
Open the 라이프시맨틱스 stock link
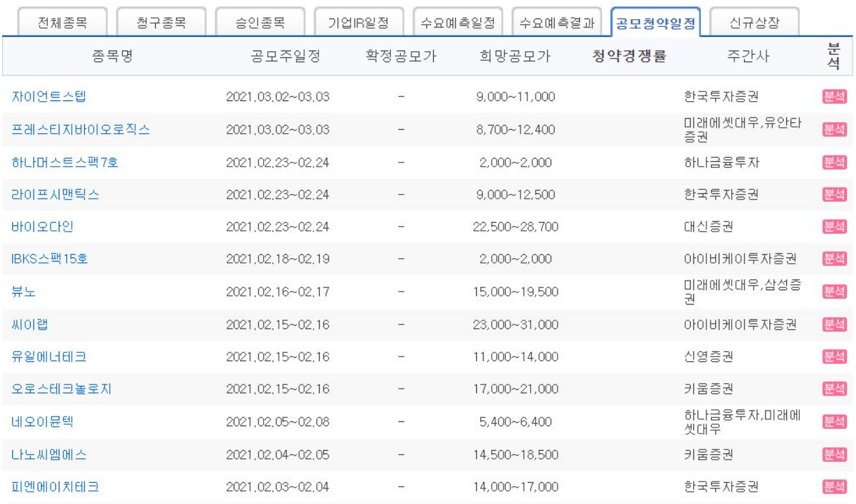tap(55, 194)
